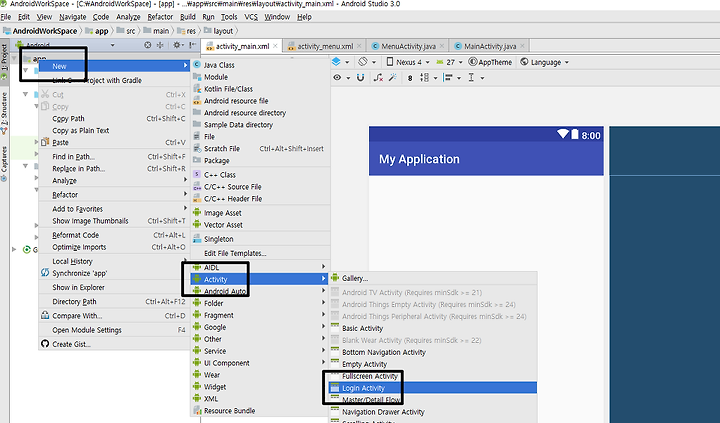
Task: Select Login Activity
Action: click(433, 388)
